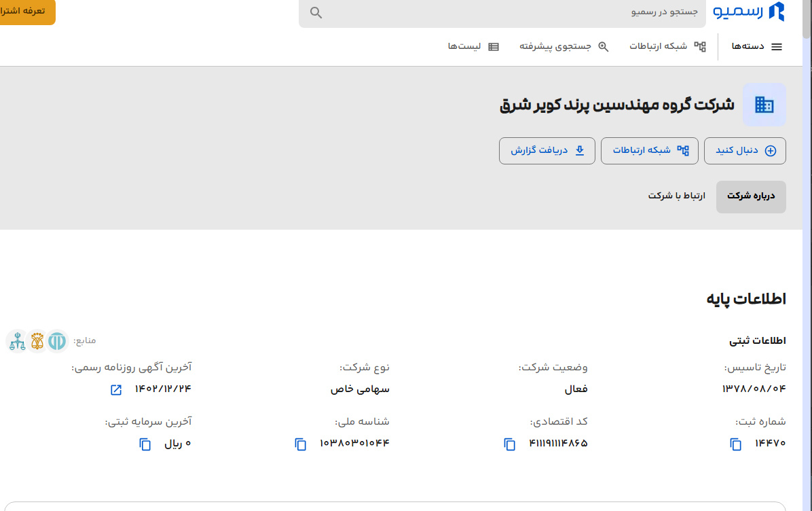This screenshot has height=511, width=812.
Task: Click the teal source emblem icon
Action: click(57, 340)
